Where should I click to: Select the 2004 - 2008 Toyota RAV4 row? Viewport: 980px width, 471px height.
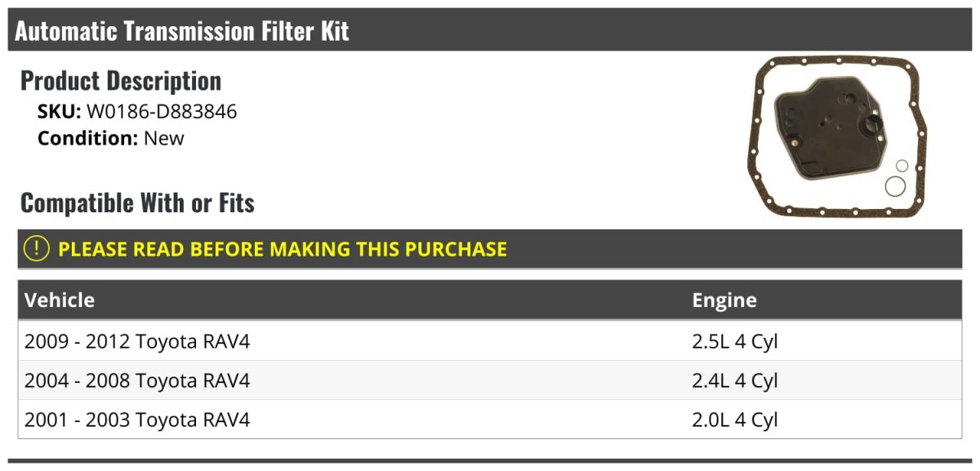(490, 380)
